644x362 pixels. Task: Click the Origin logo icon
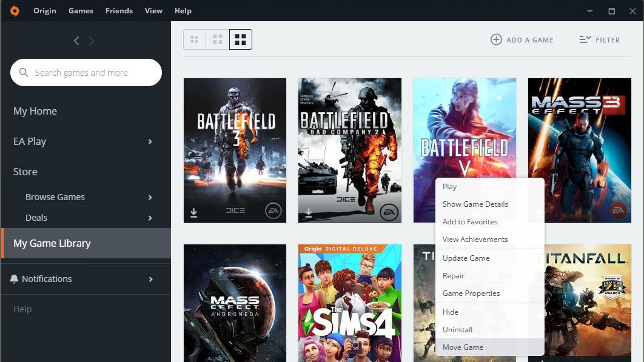[15, 11]
